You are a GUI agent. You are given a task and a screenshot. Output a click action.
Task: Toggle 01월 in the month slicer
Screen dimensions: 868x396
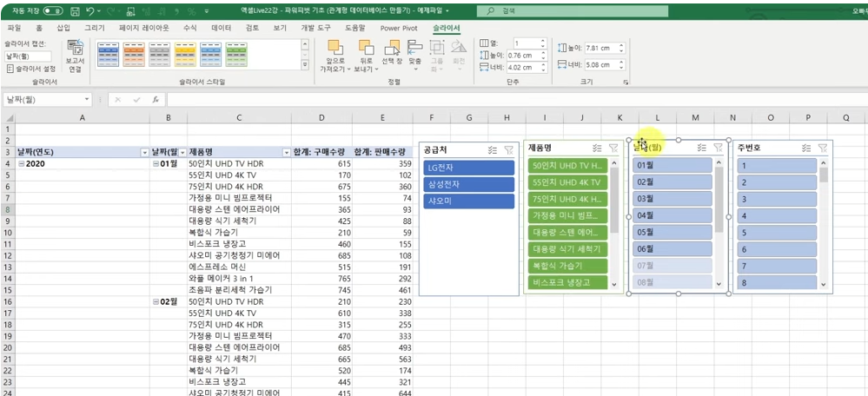click(672, 165)
